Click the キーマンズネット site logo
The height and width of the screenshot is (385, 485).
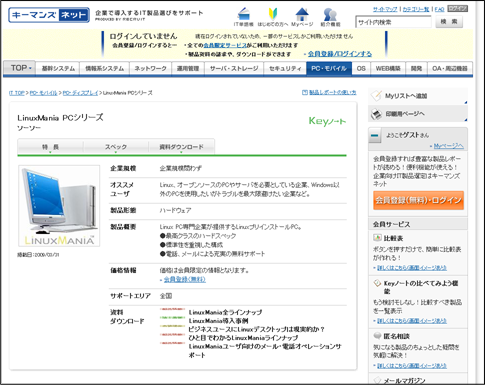point(49,15)
